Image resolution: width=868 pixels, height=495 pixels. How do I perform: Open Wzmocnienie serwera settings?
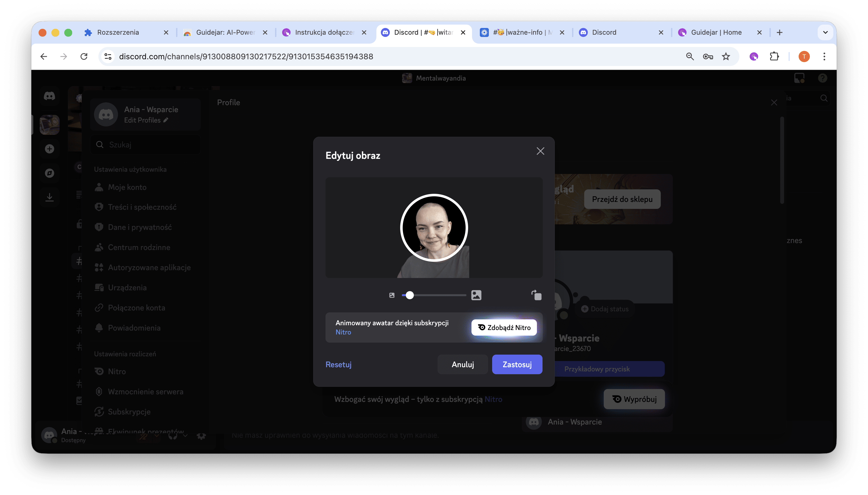[x=145, y=392]
